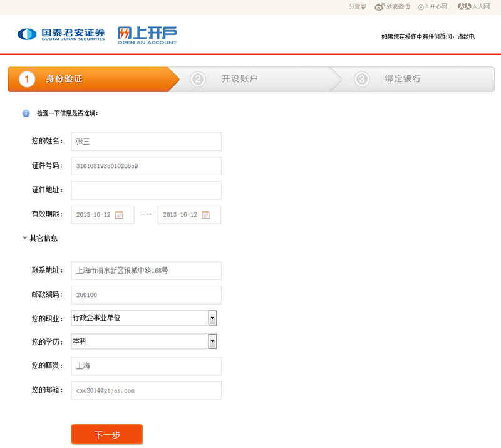Click the Sina Weibo share icon
The height and width of the screenshot is (448, 501).
(x=380, y=7)
